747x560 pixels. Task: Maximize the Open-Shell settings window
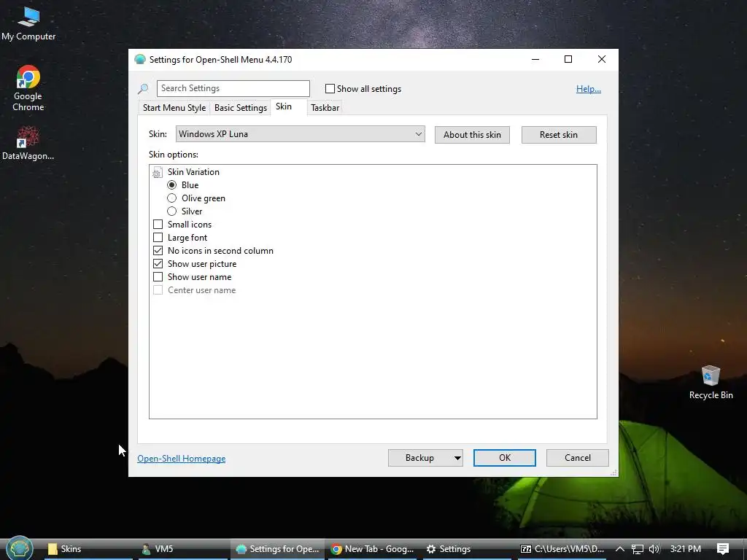tap(568, 59)
